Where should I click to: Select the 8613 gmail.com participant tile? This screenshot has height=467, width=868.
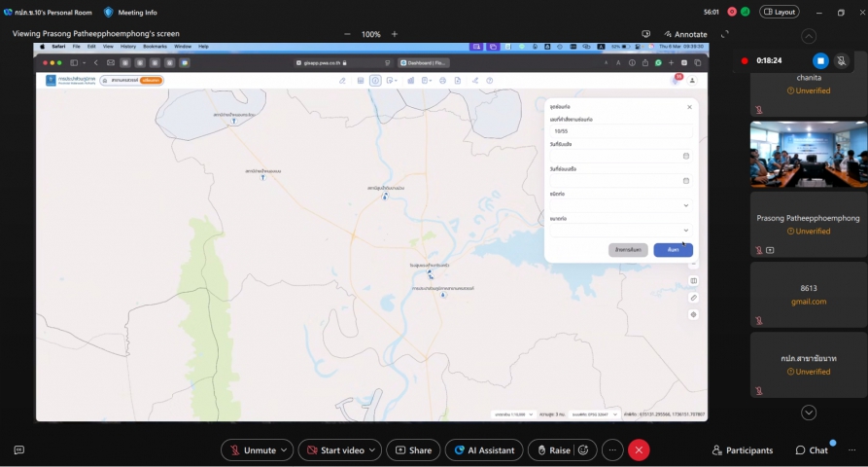808,294
